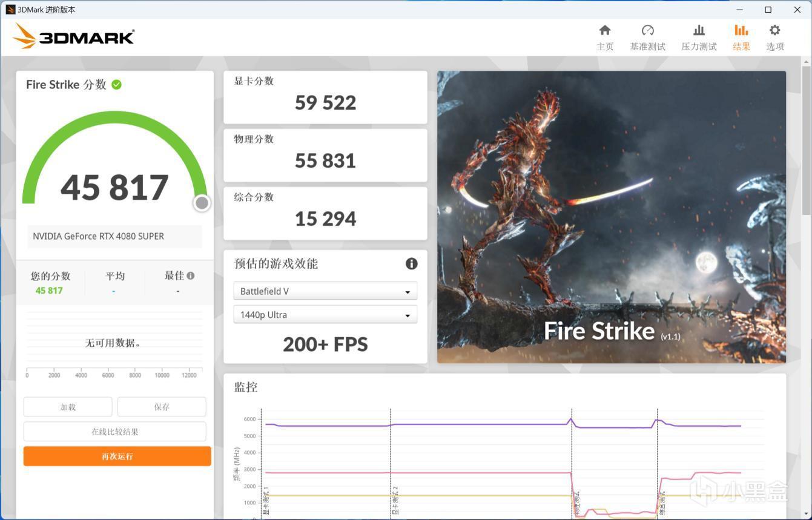812x520 pixels.
Task: Switch to the 选项 tab label
Action: [x=775, y=47]
